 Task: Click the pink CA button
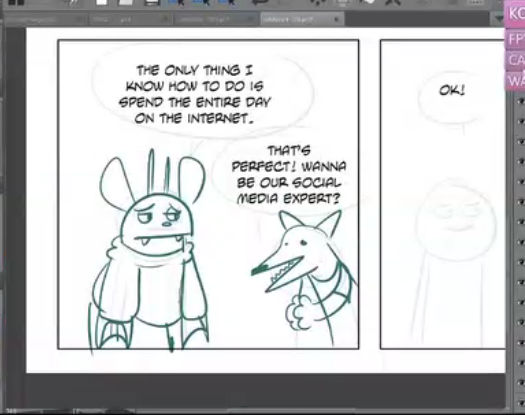point(516,60)
